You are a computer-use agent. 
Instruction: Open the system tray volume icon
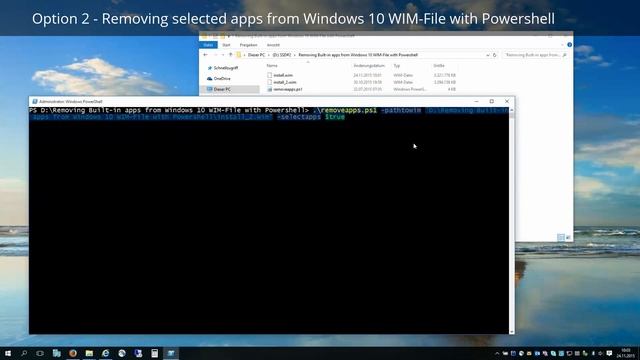point(600,353)
